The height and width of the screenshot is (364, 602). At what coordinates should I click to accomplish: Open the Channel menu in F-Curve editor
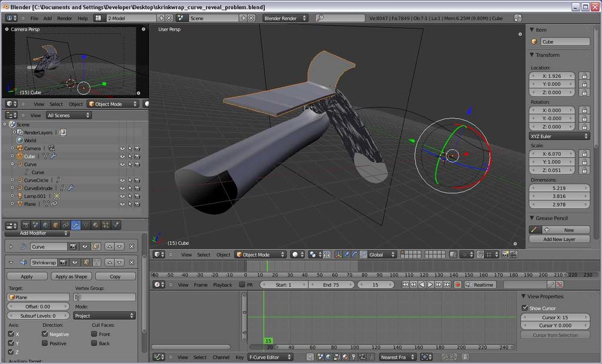click(221, 357)
